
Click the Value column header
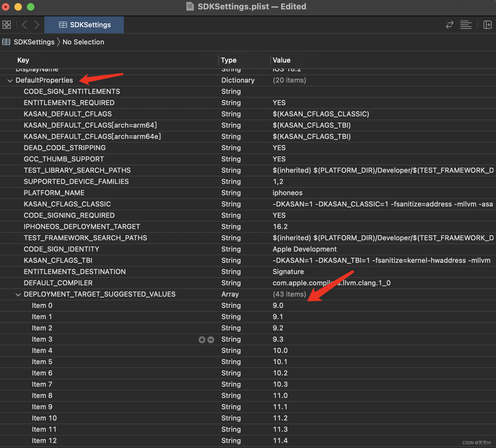pyautogui.click(x=281, y=60)
